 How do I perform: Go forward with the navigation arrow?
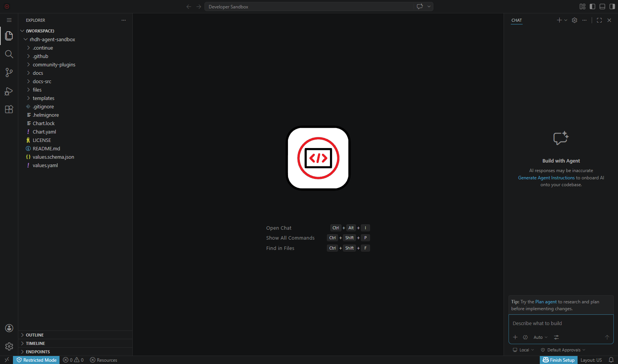199,6
